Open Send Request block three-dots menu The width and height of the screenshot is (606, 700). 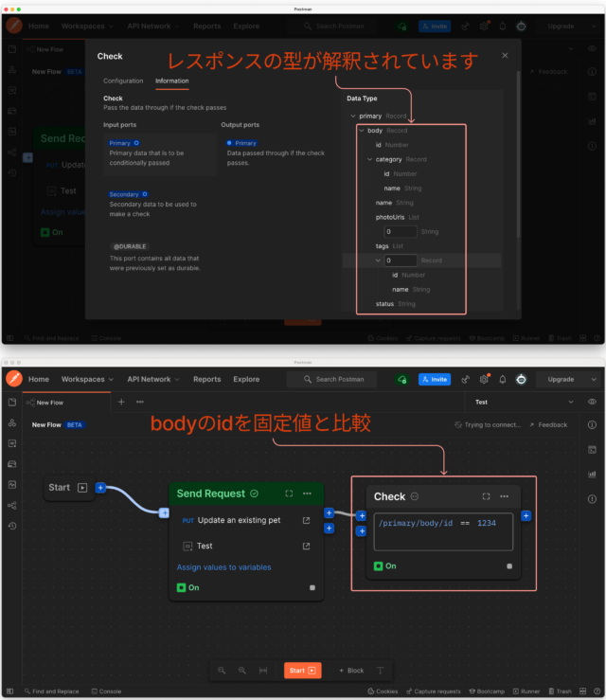click(307, 494)
